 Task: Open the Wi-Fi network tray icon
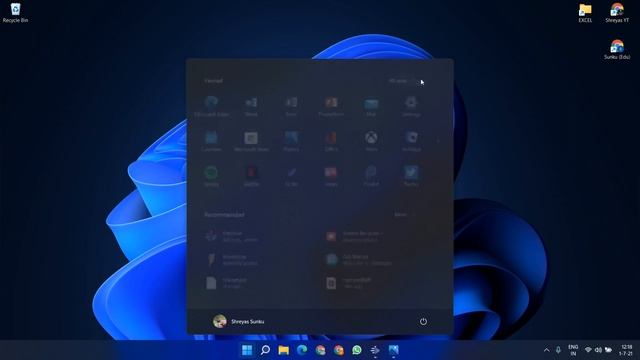588,350
